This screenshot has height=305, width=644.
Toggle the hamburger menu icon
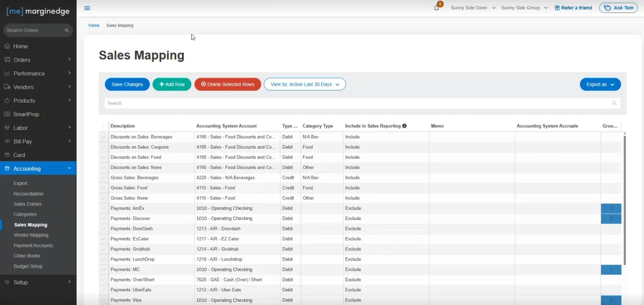tap(87, 8)
